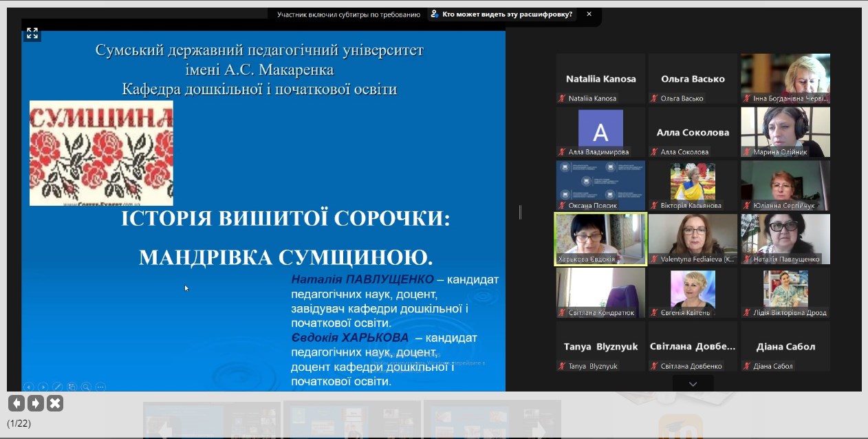Select the active speaker tile Харькова Євдокія
This screenshot has height=439, width=868.
coord(600,239)
